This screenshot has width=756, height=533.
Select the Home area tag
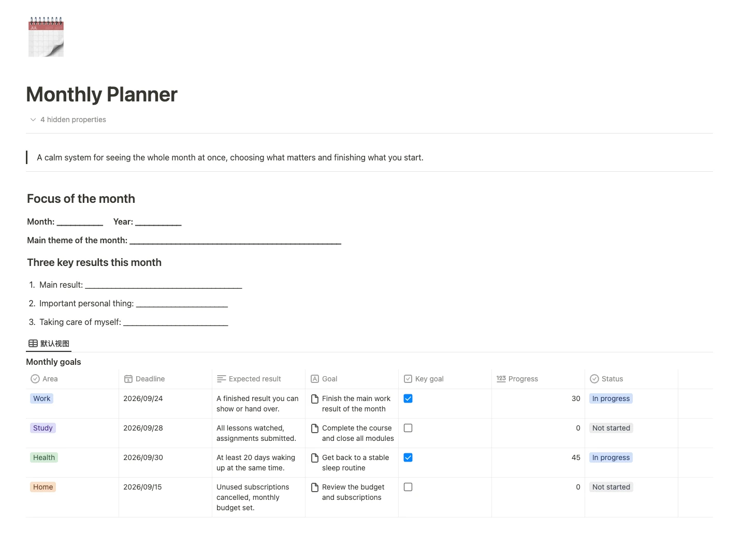(x=43, y=487)
